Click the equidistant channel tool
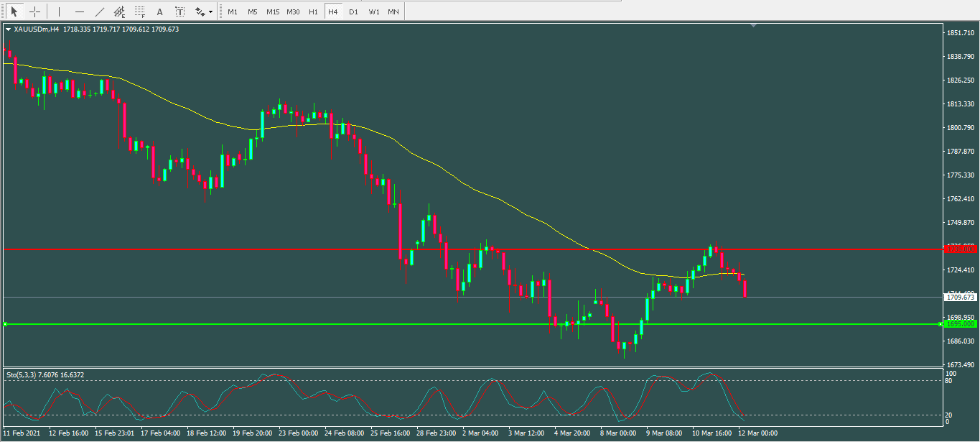Screen dimensions: 980x442 pyautogui.click(x=120, y=11)
